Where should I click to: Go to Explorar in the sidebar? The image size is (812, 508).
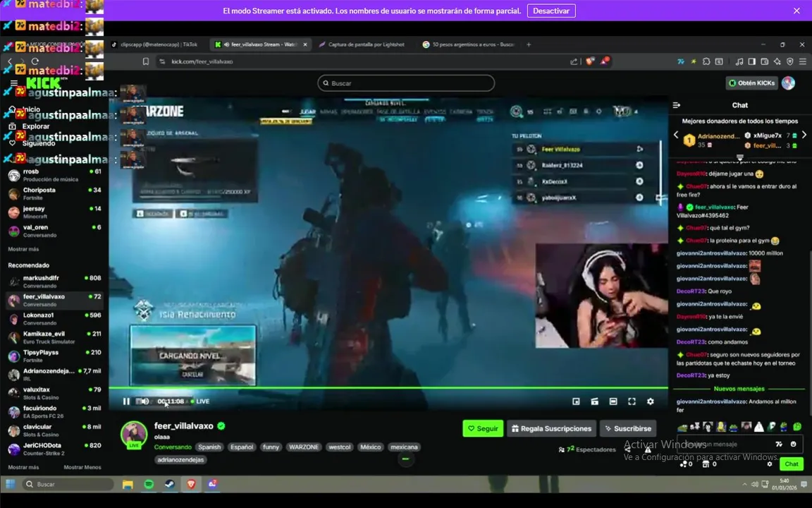(30, 126)
